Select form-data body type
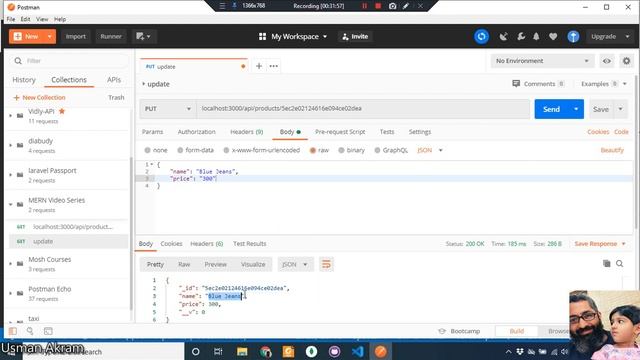Image resolution: width=640 pixels, height=360 pixels. (180, 150)
